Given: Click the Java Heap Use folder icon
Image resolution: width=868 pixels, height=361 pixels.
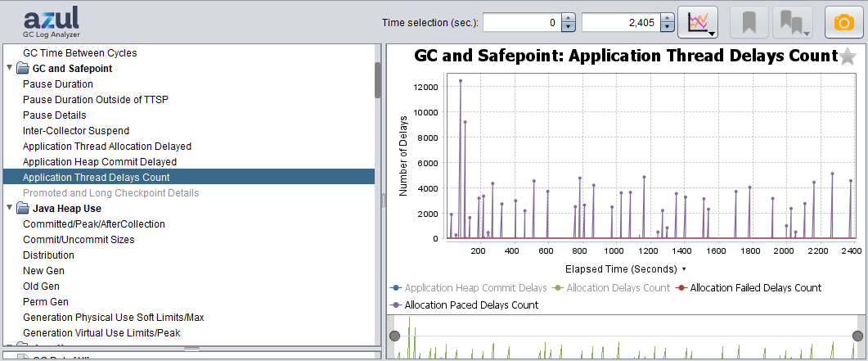Looking at the screenshot, I should coord(23,209).
